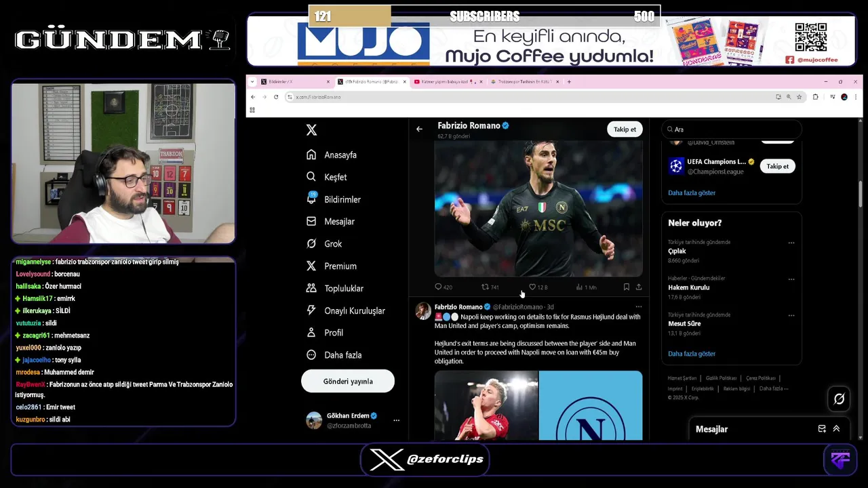
Task: Expand the footer Daha fazla menu
Action: pos(773,388)
